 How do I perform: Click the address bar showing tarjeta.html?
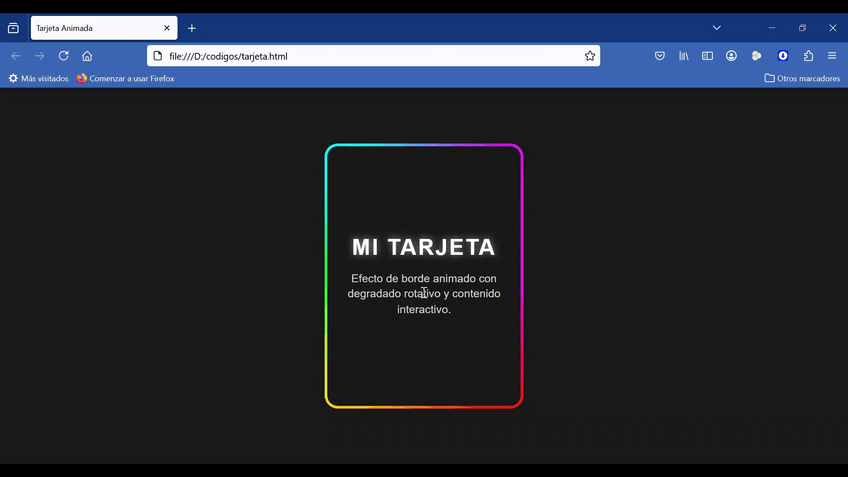pyautogui.click(x=370, y=56)
